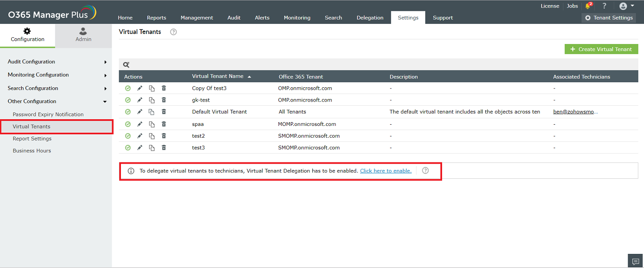The image size is (644, 269).
Task: Click Create Virtual Tenant button
Action: (601, 49)
